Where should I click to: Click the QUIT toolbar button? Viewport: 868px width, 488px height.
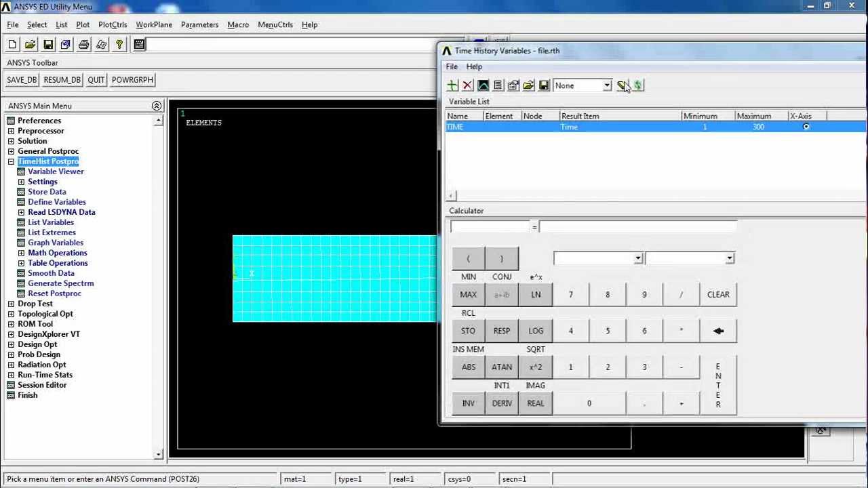(x=96, y=80)
